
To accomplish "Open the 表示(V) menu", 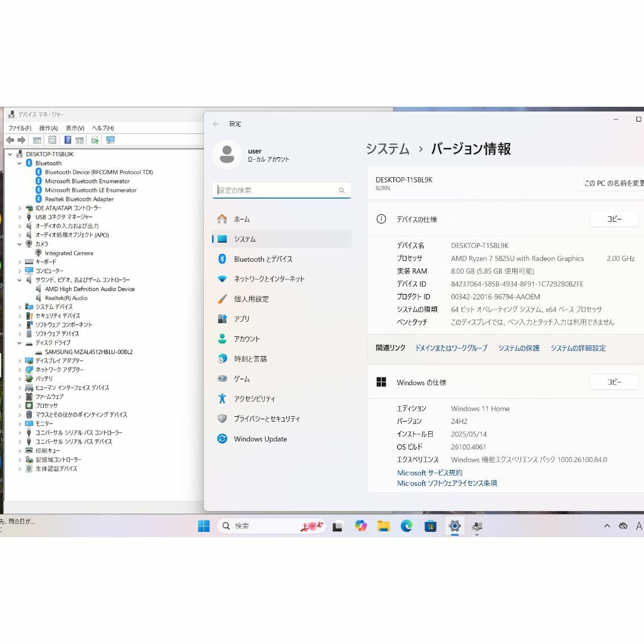I will (x=75, y=128).
